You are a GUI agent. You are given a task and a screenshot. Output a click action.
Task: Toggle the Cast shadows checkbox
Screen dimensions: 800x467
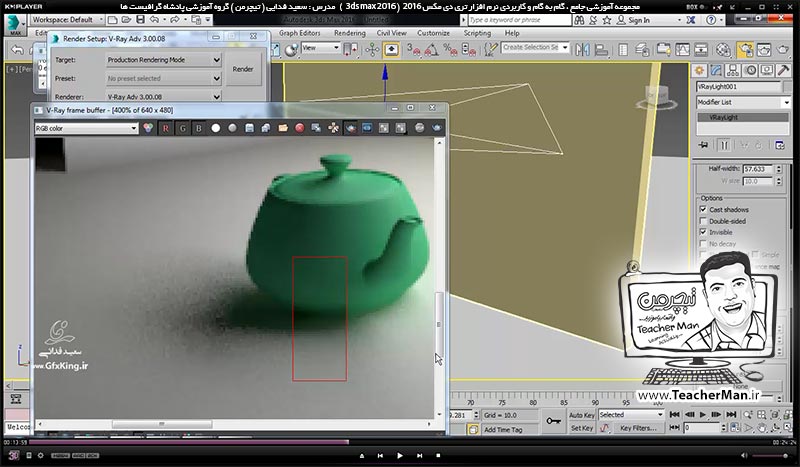[x=703, y=209]
